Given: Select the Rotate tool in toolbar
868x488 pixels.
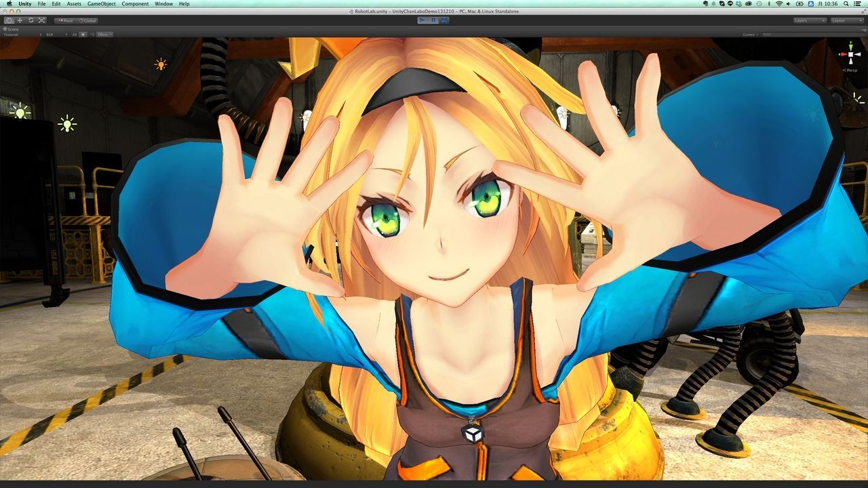Looking at the screenshot, I should pyautogui.click(x=31, y=20).
